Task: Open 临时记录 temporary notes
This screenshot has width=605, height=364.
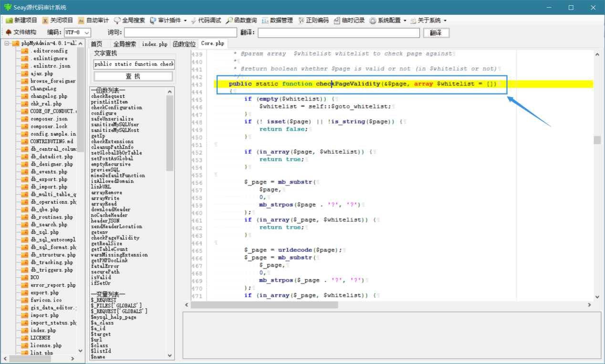Action: [x=349, y=21]
